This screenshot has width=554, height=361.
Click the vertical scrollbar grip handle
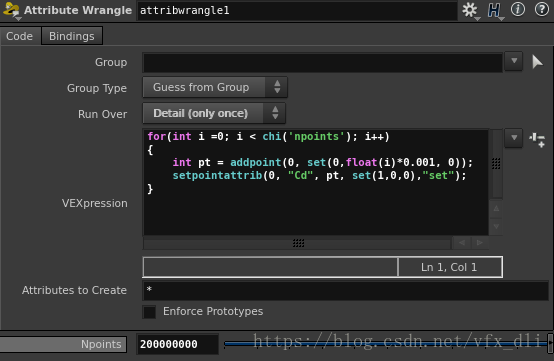tap(496, 163)
